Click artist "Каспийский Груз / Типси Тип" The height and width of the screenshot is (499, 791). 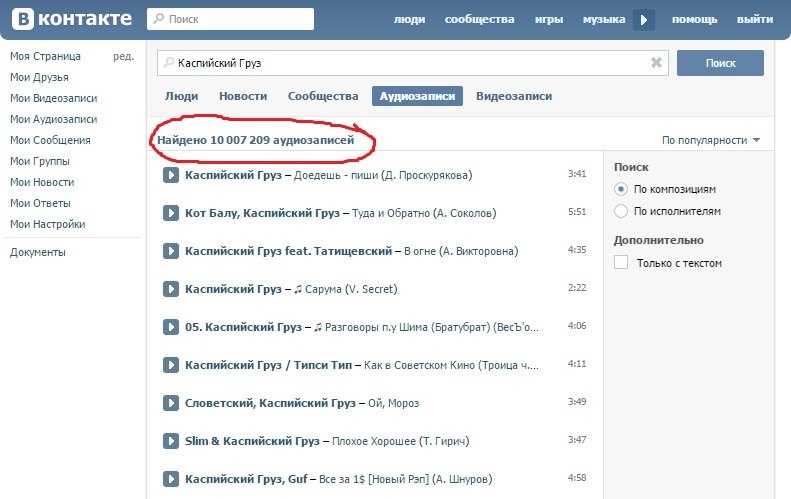pos(268,365)
